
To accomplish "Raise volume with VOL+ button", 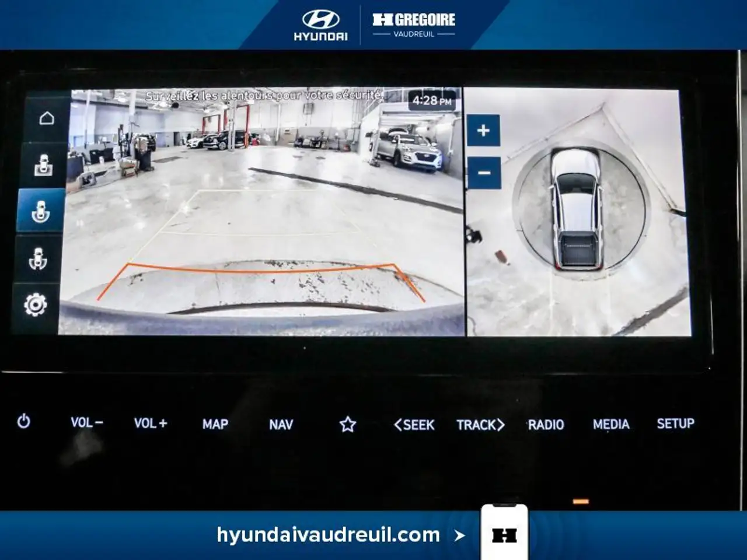I will [151, 423].
